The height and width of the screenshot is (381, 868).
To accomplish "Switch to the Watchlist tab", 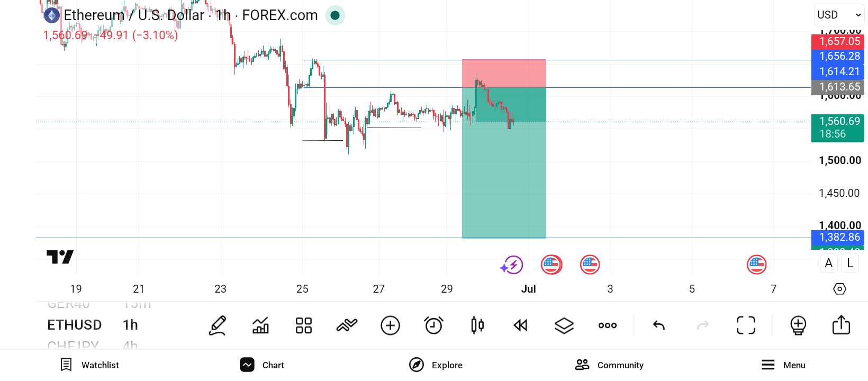I will pyautogui.click(x=89, y=365).
